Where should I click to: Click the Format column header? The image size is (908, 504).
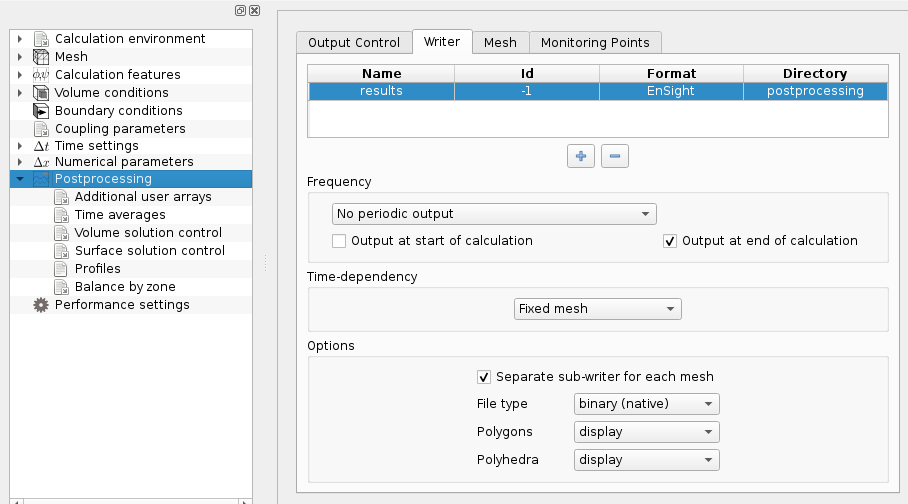pos(671,74)
